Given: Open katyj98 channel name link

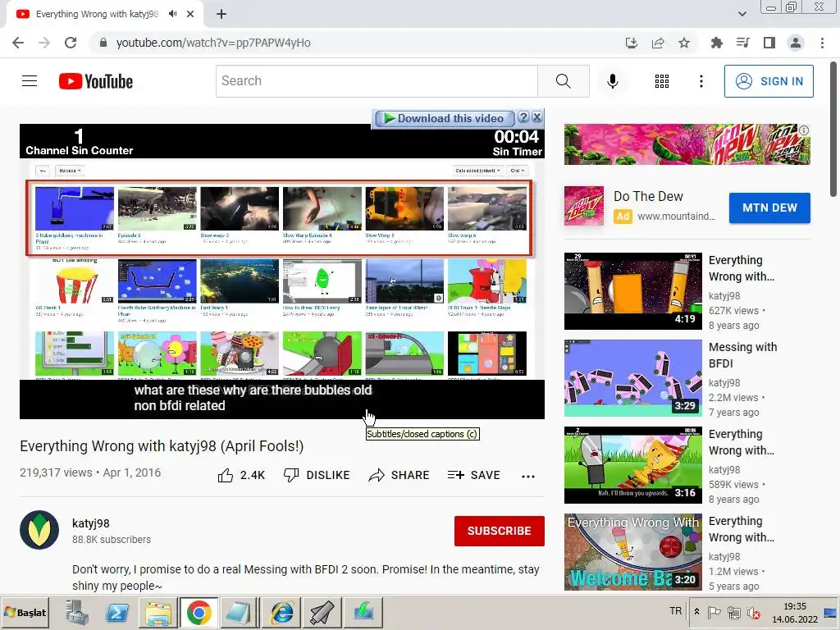Looking at the screenshot, I should pos(91,523).
